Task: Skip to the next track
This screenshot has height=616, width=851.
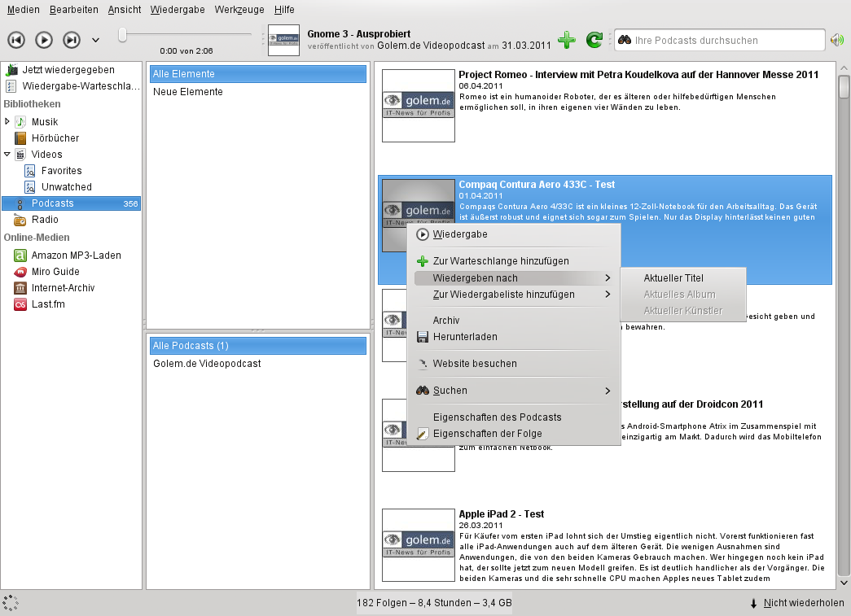Action: (72, 40)
